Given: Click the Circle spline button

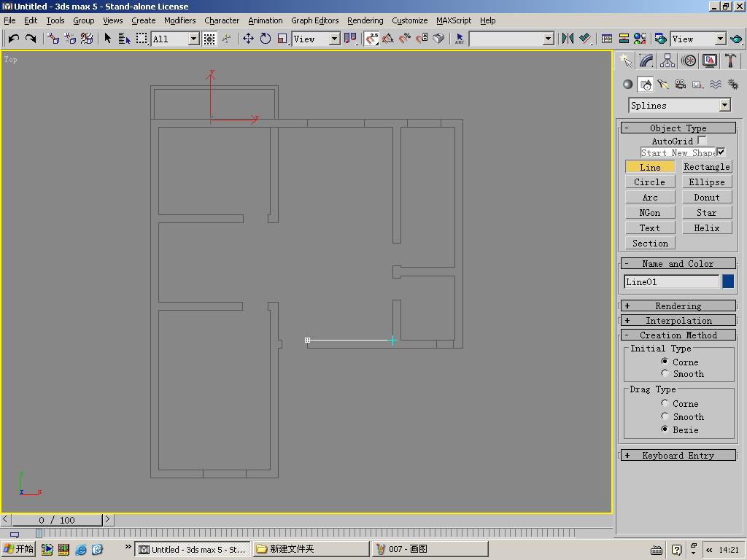Looking at the screenshot, I should point(650,182).
